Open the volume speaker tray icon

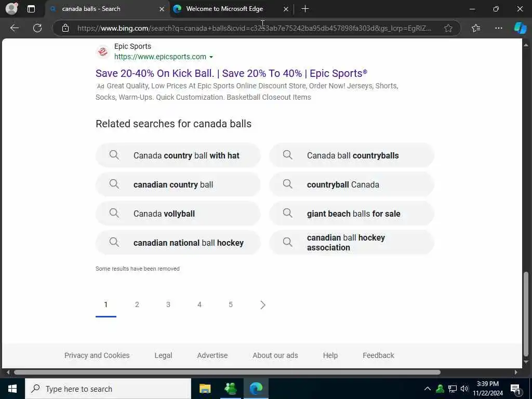click(464, 389)
